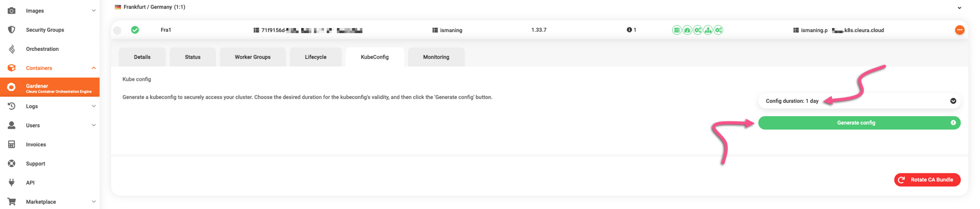Viewport: 980px width, 209px height.
Task: Expand the Marketplace sidebar section
Action: coord(93,202)
